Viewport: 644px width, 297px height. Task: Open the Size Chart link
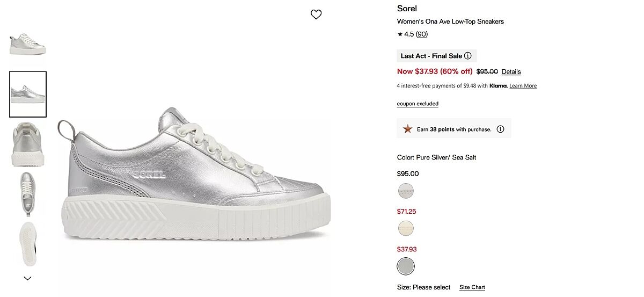pos(472,287)
